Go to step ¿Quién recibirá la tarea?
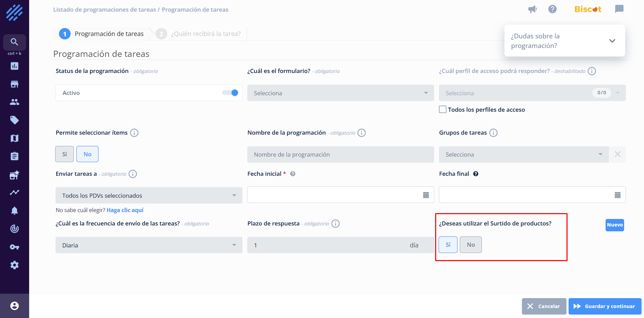The height and width of the screenshot is (318, 644). pyautogui.click(x=205, y=34)
